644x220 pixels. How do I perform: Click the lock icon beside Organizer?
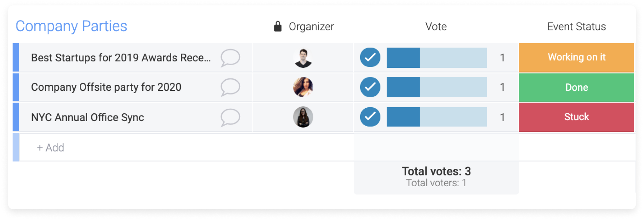[278, 26]
